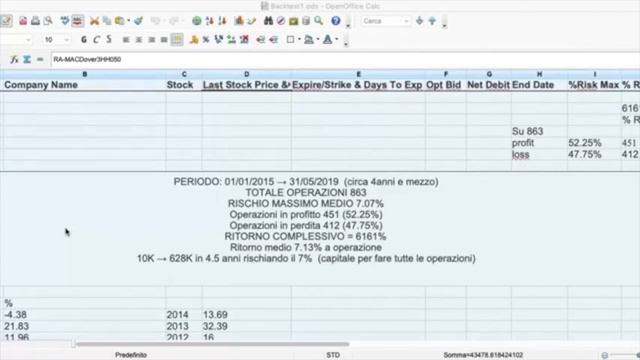This screenshot has width=640, height=360.
Task: Toggle Underline (S) formatting
Action: 109,40
